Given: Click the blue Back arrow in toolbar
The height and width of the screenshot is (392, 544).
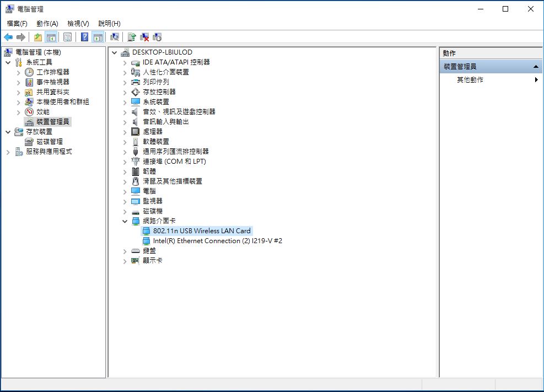Looking at the screenshot, I should pyautogui.click(x=8, y=37).
